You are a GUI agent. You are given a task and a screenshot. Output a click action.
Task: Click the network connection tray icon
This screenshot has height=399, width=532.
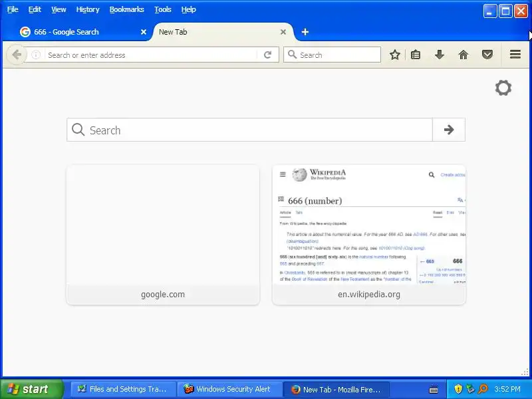[470, 389]
